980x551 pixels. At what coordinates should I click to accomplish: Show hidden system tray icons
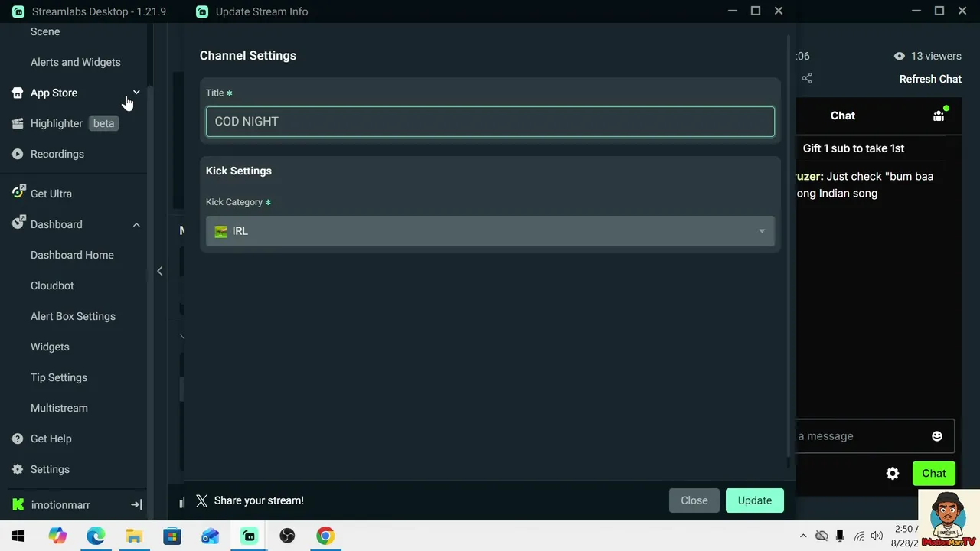803,536
